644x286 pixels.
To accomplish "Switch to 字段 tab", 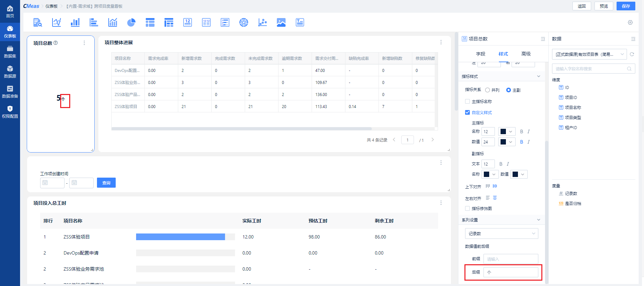I will (480, 54).
